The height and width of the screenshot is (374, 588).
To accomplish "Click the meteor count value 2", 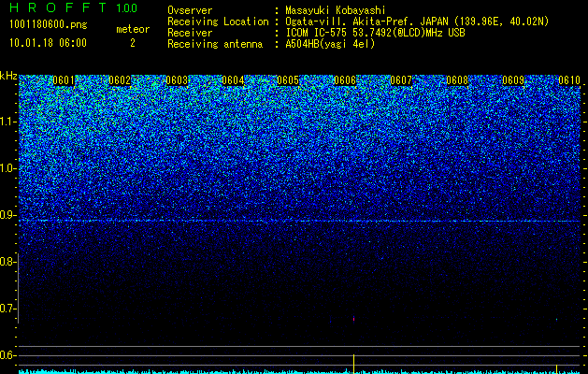I will coord(133,43).
